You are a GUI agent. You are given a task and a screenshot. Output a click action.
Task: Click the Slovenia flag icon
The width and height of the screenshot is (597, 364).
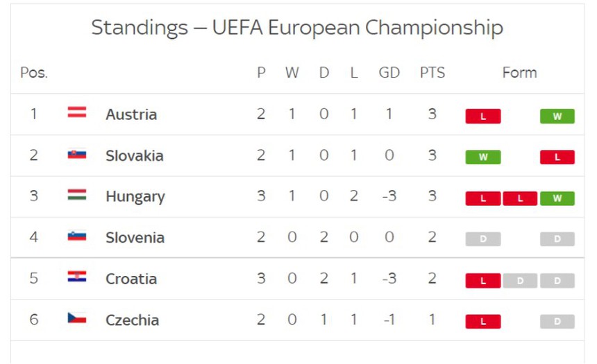tap(77, 236)
